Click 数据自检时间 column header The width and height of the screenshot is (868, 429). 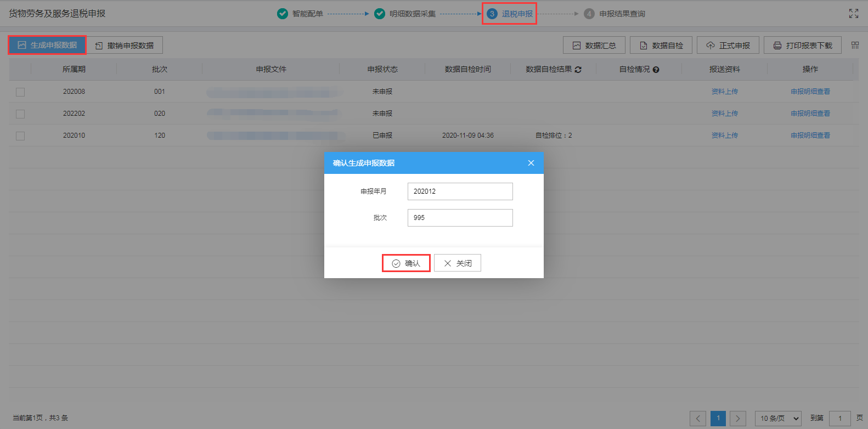[x=468, y=69]
